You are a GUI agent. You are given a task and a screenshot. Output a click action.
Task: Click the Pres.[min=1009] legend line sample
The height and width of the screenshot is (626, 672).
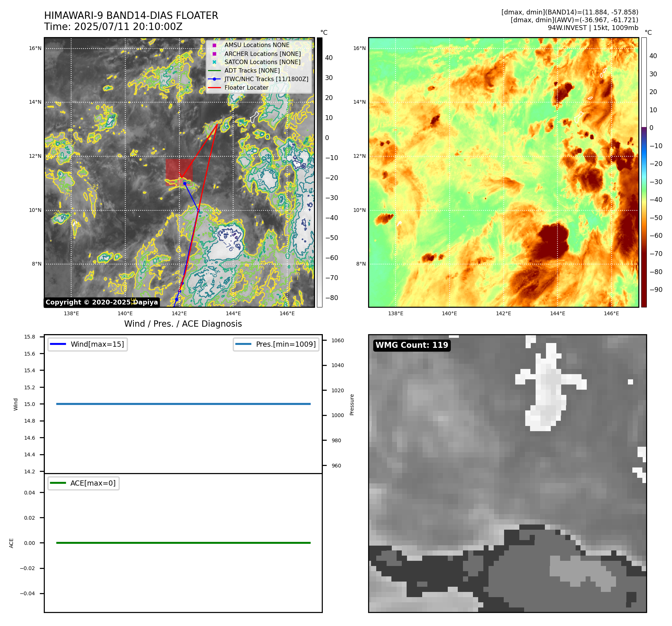point(243,344)
